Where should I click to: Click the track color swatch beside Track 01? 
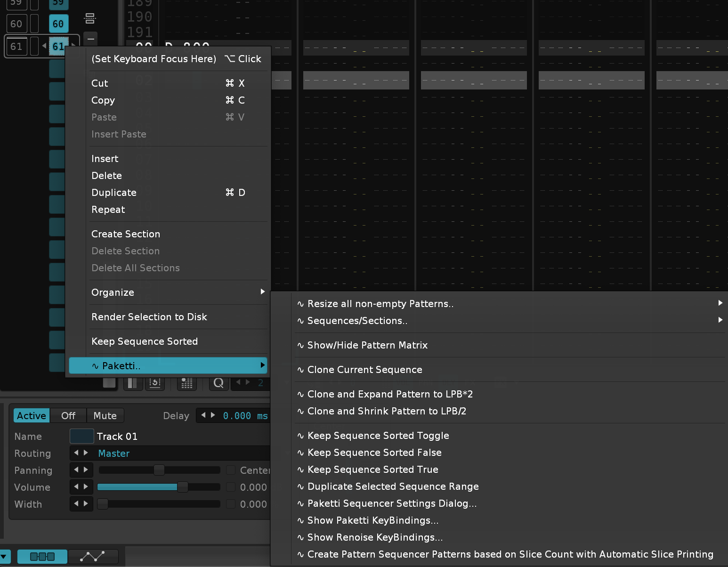(82, 436)
